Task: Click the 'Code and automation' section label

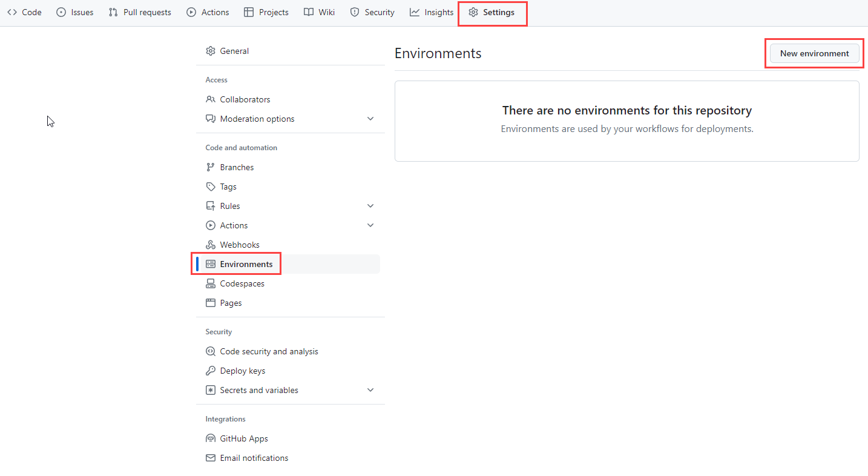Action: coord(242,148)
